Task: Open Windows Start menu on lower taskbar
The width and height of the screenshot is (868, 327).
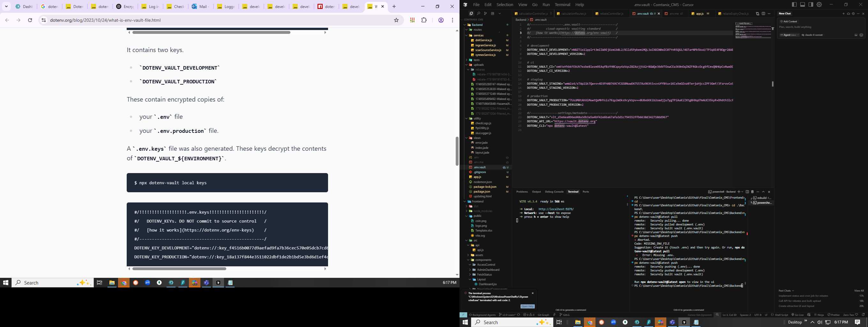Action: pos(465,322)
